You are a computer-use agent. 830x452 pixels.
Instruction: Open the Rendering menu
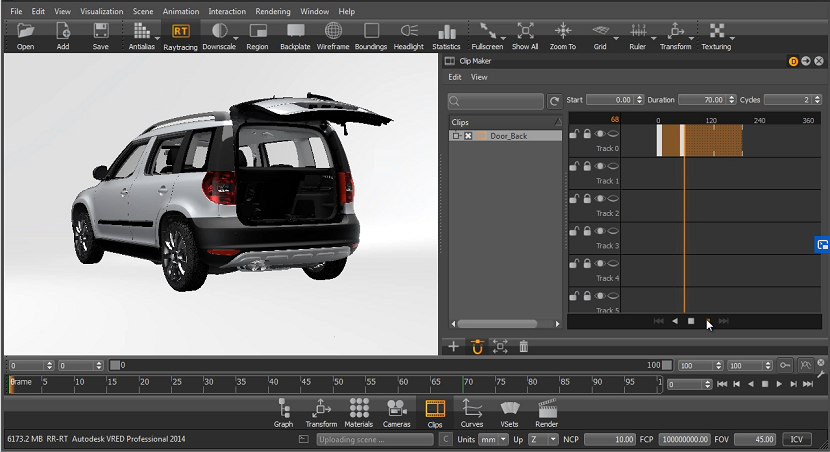pos(273,11)
